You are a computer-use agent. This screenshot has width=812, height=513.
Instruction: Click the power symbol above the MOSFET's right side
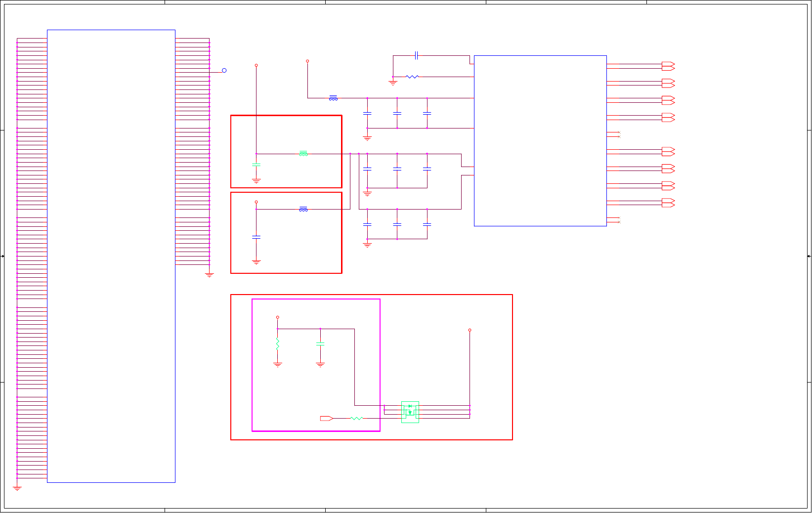point(470,330)
